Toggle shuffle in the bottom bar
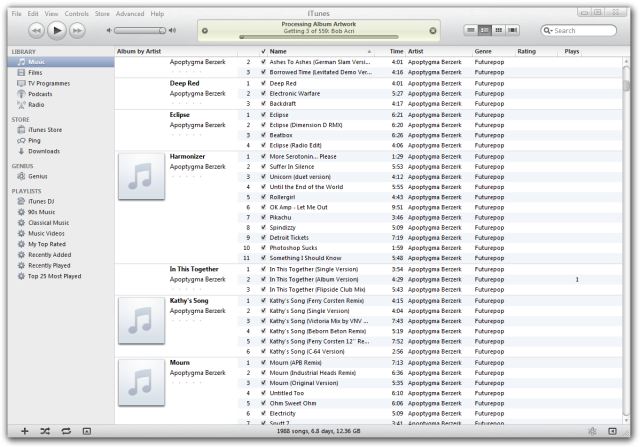The image size is (640, 447). coord(45,431)
